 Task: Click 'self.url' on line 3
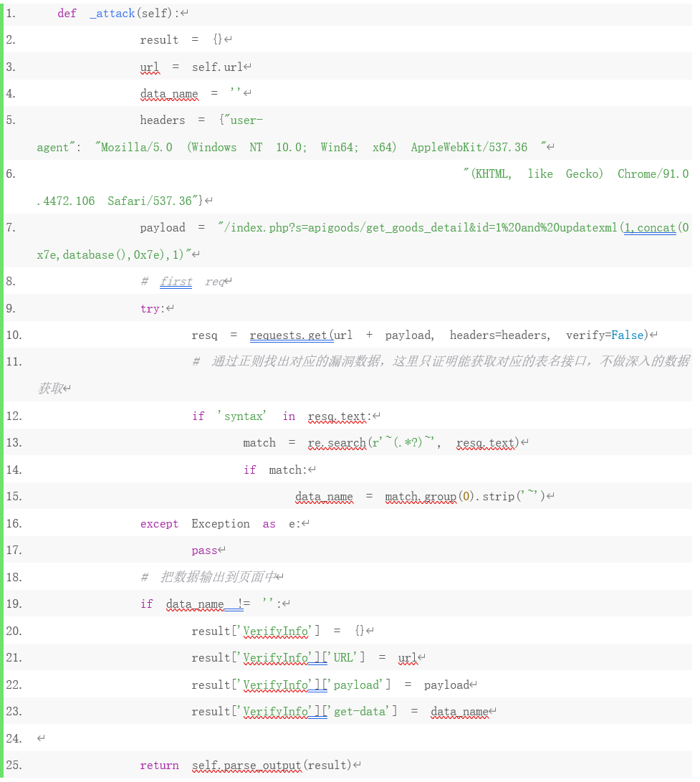(x=217, y=67)
